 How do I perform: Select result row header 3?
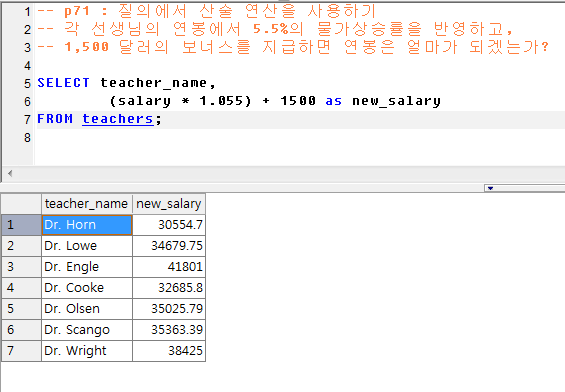click(21, 267)
